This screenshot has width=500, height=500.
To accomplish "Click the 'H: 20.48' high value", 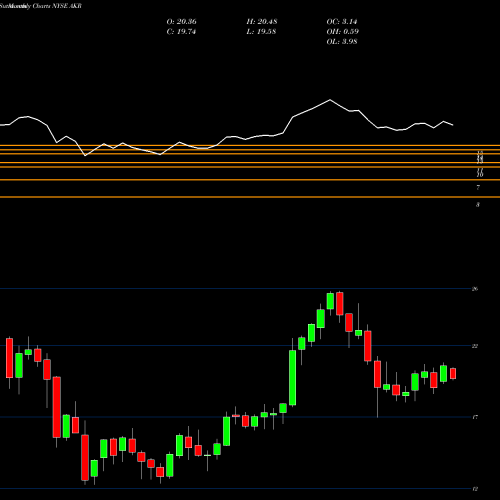I will [262, 22].
